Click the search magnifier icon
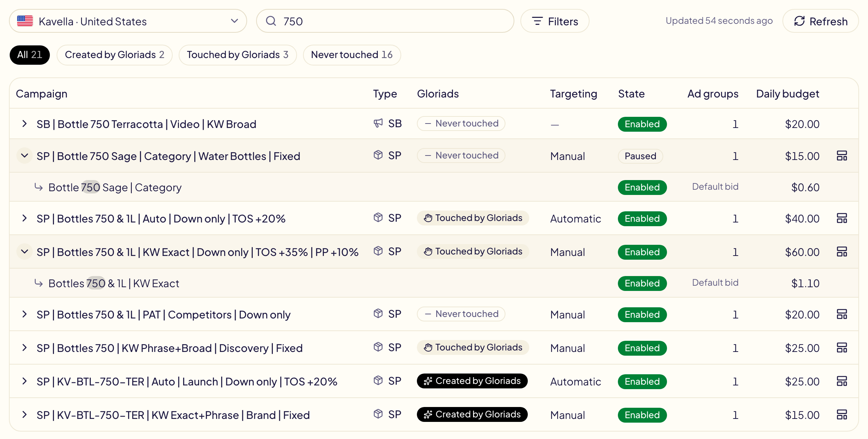The image size is (868, 439). point(271,21)
